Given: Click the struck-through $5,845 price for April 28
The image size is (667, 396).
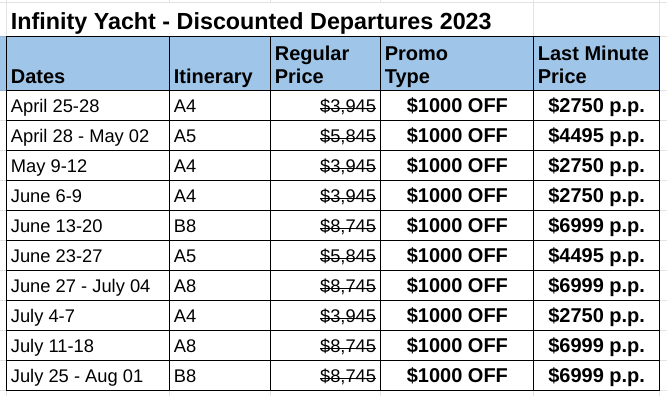Looking at the screenshot, I should (348, 136).
